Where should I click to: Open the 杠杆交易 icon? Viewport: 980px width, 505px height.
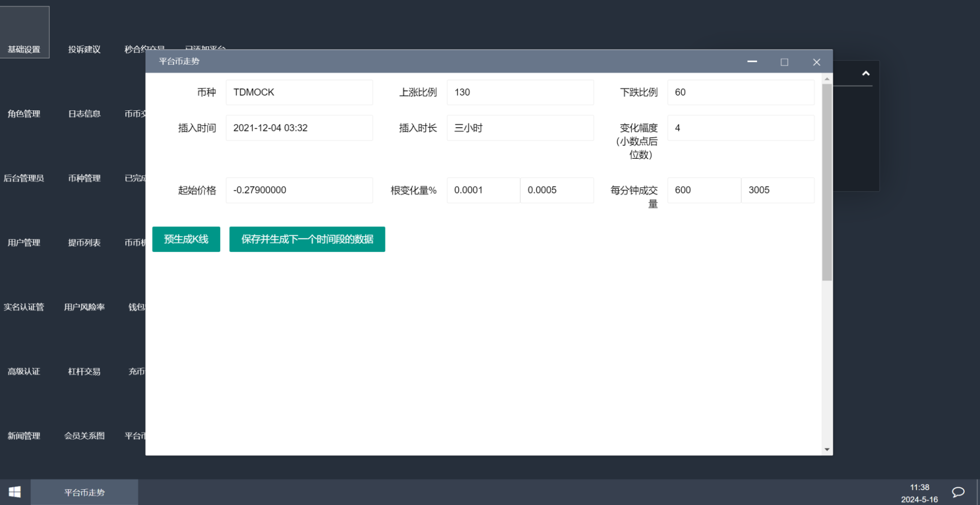click(84, 371)
